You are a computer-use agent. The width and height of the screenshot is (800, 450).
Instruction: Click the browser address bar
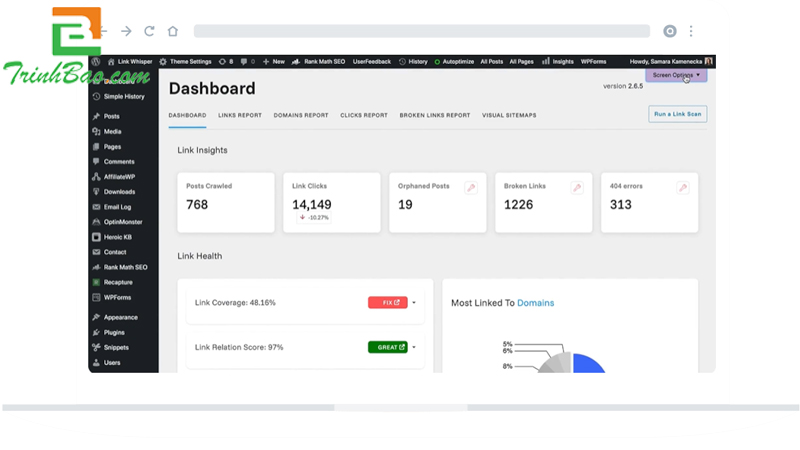pos(420,31)
